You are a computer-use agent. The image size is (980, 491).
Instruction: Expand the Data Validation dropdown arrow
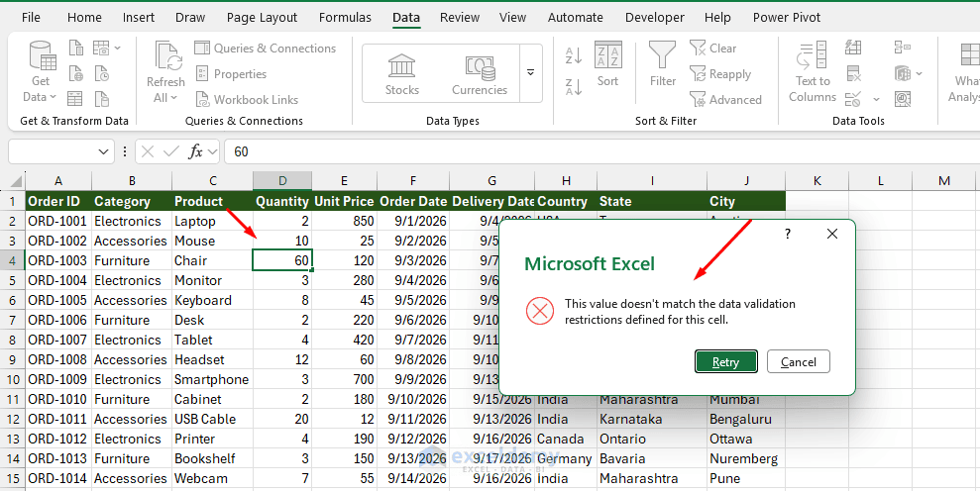click(x=876, y=99)
